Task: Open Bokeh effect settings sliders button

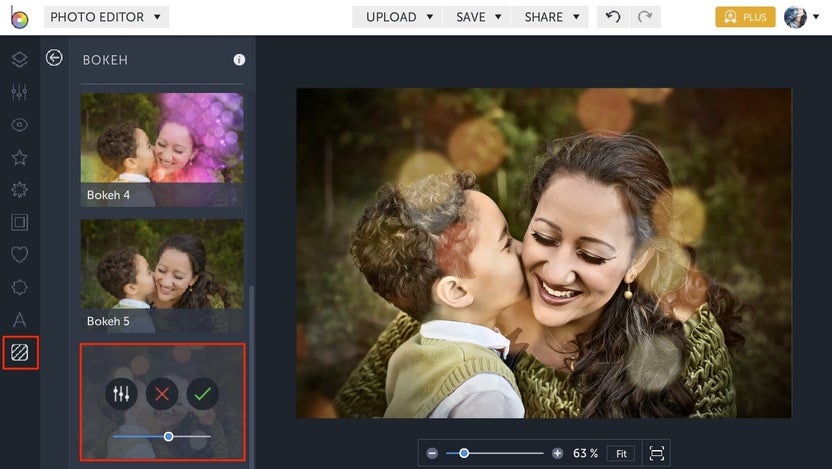Action: pos(121,394)
